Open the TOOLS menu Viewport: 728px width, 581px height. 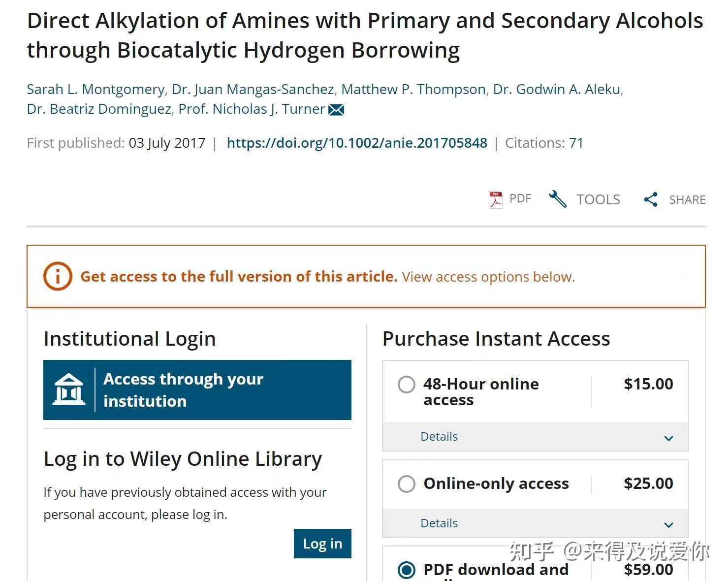pyautogui.click(x=598, y=199)
